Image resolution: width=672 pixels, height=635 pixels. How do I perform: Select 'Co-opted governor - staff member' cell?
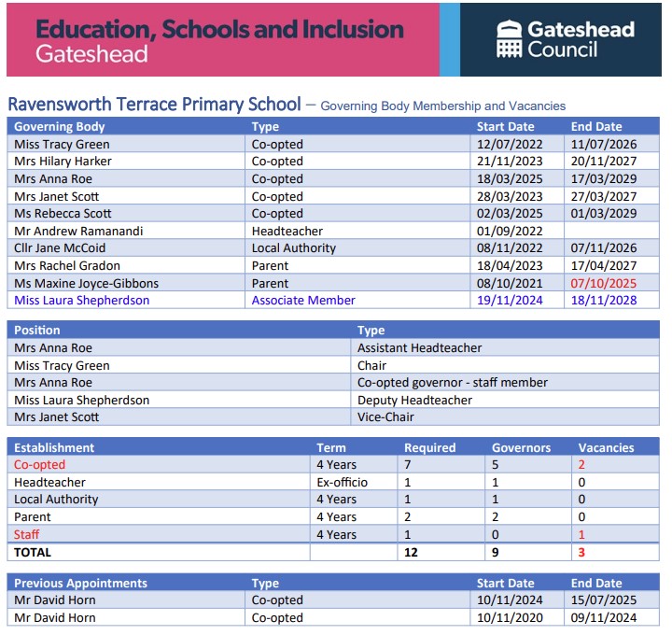(453, 383)
